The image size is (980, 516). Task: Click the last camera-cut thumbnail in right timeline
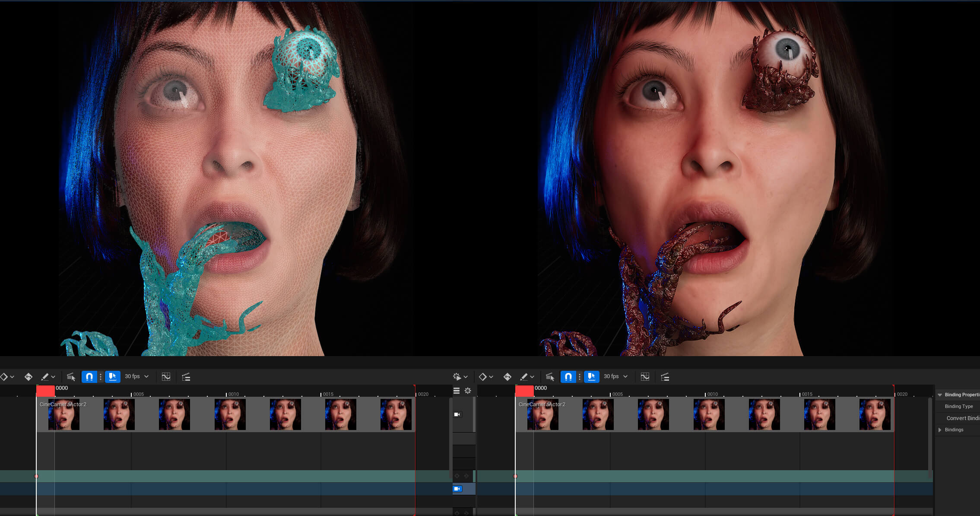click(875, 414)
